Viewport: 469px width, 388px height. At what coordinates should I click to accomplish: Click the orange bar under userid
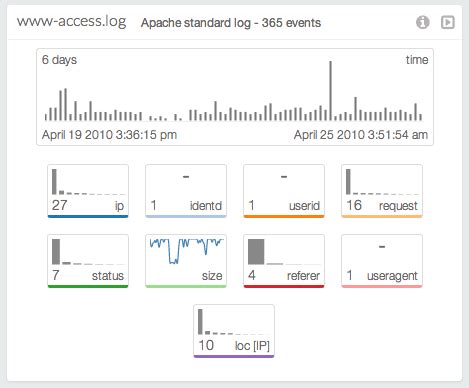click(x=284, y=216)
